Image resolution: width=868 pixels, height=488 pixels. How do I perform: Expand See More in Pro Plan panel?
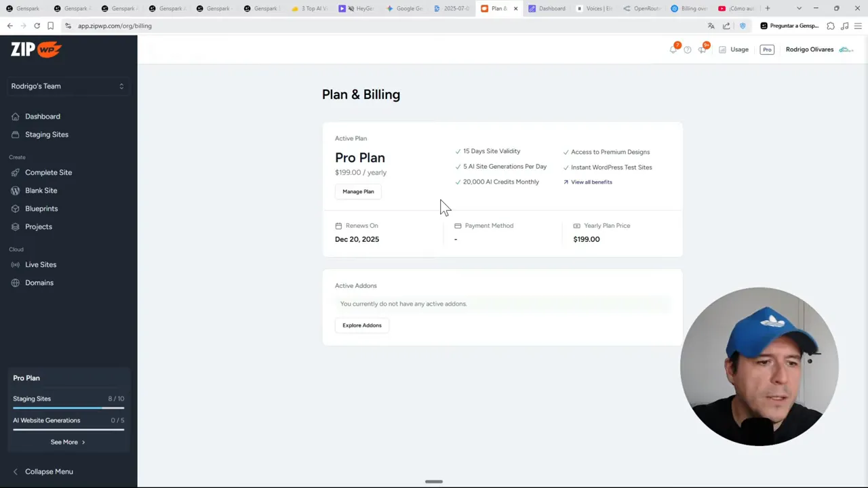(68, 442)
